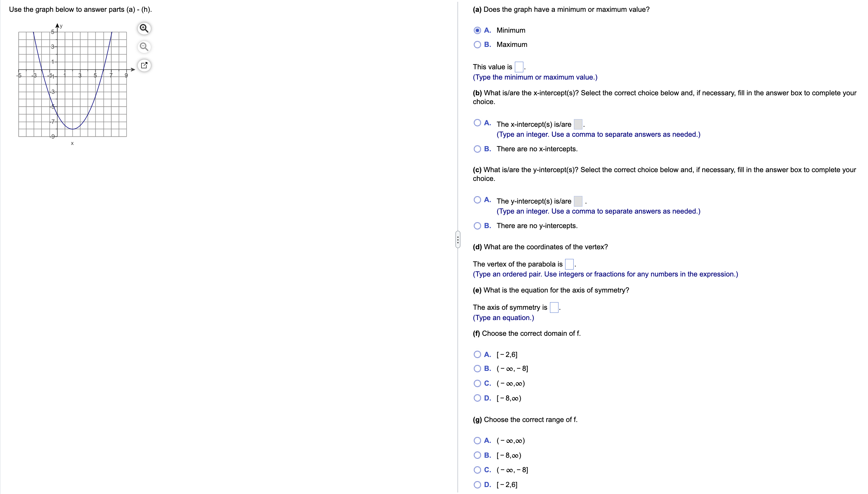The width and height of the screenshot is (868, 494).
Task: Choose "There are no x-intercepts"
Action: pos(477,149)
